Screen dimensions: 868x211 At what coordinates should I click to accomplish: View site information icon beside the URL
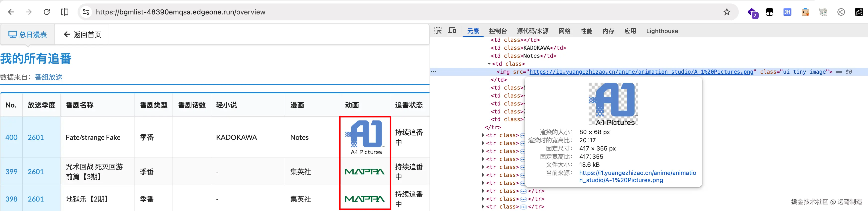tap(86, 12)
